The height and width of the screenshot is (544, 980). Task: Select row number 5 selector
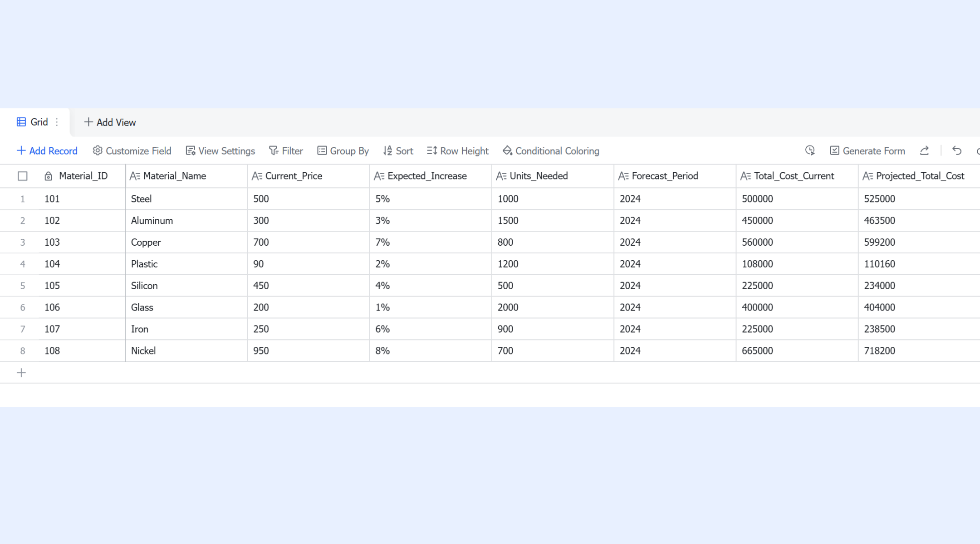click(x=22, y=286)
